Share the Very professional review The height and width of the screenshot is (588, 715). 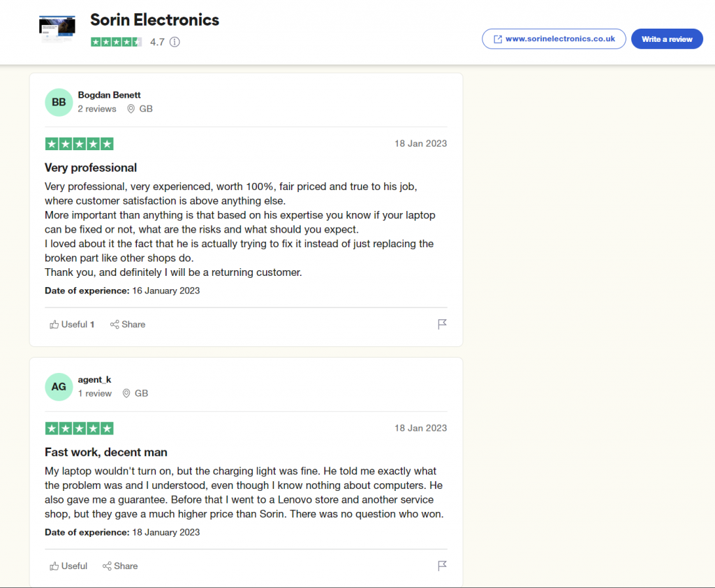[x=128, y=324]
